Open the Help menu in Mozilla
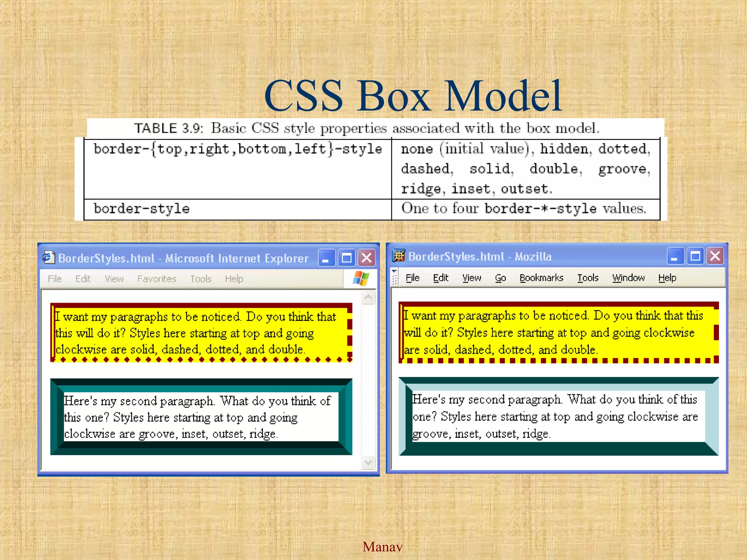 [667, 278]
